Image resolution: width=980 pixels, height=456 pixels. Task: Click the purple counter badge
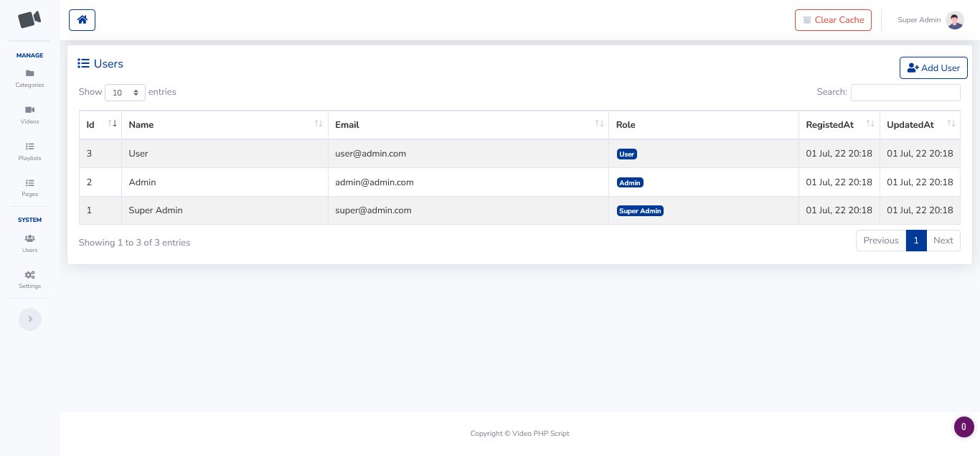point(963,427)
